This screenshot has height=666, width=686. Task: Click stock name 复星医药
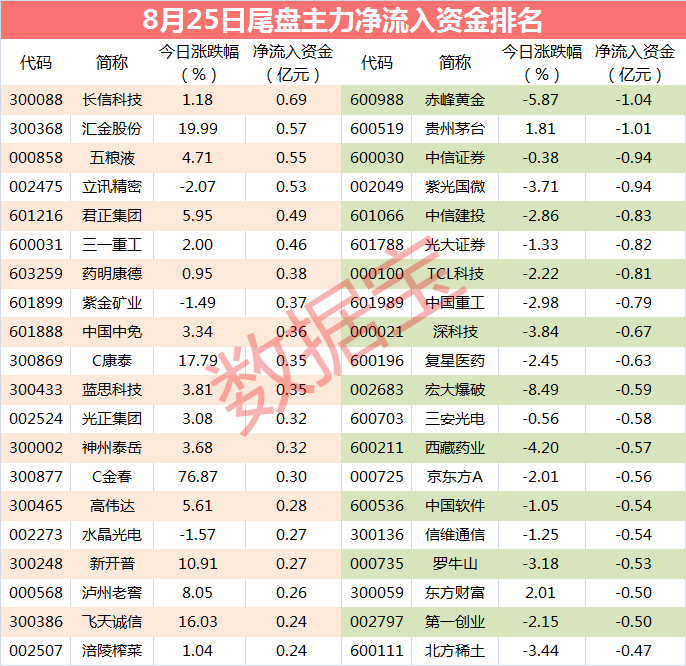pyautogui.click(x=455, y=361)
